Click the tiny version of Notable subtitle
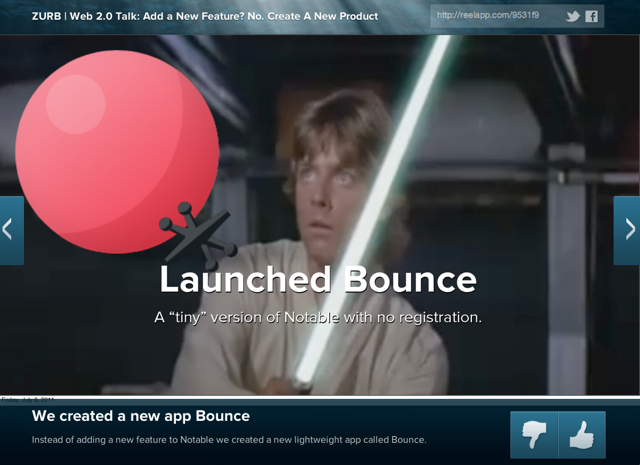640x465 pixels. [x=318, y=317]
